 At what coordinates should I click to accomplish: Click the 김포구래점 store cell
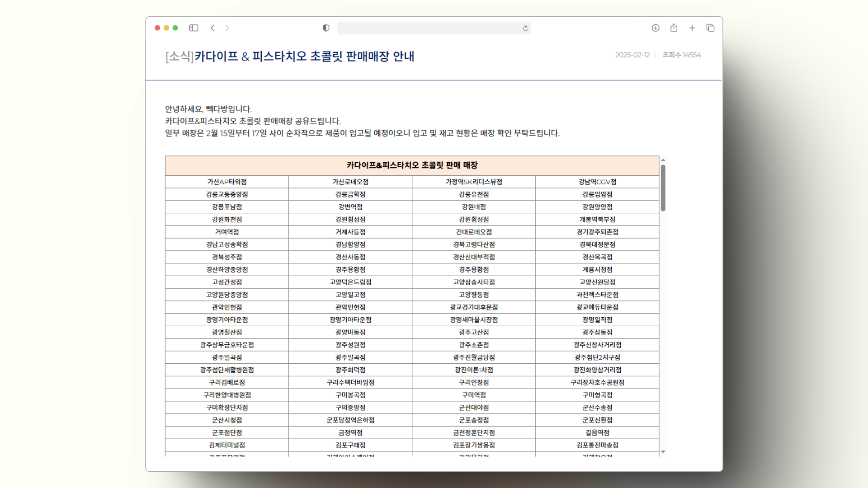point(350,445)
